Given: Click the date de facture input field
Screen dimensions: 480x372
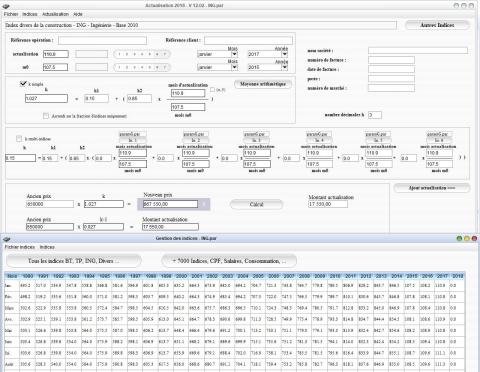Looking at the screenshot, I should coord(391,69).
